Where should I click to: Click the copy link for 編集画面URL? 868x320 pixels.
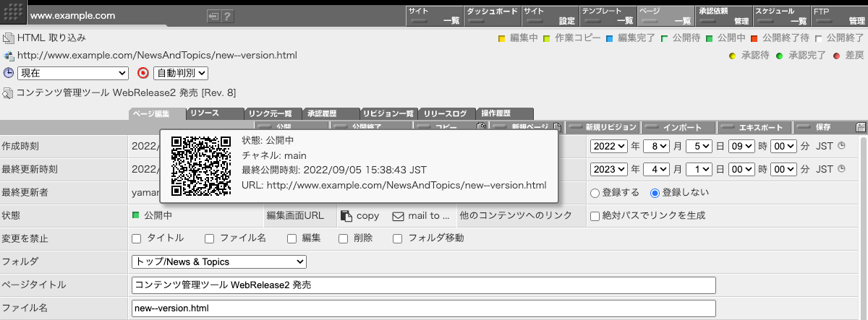click(367, 215)
